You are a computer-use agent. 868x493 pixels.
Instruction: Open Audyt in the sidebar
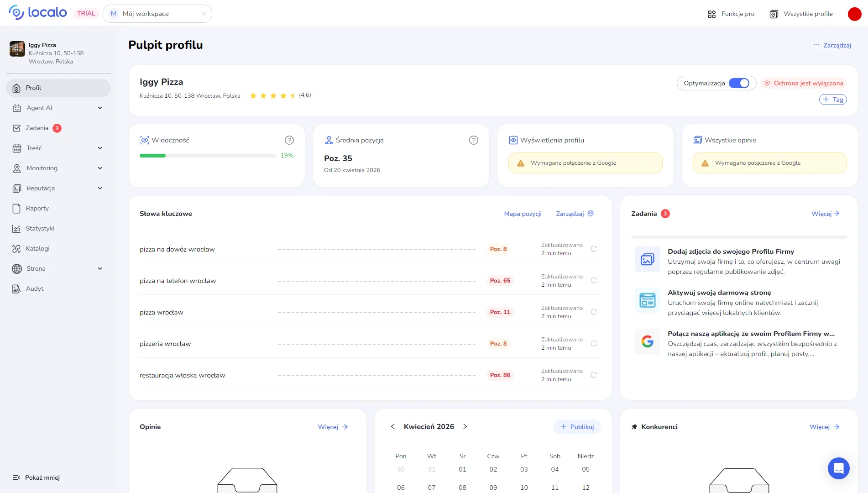pos(58,289)
